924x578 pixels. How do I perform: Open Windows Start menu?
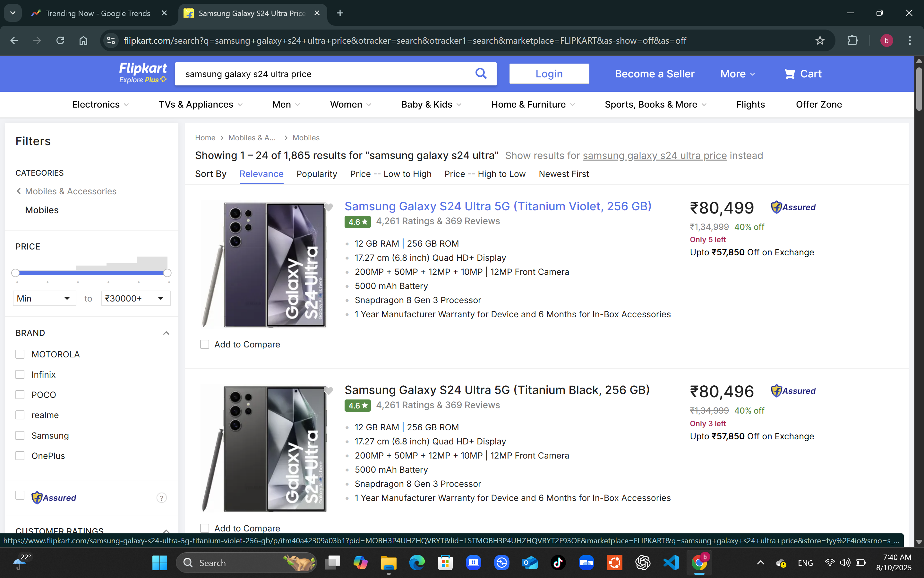point(159,563)
